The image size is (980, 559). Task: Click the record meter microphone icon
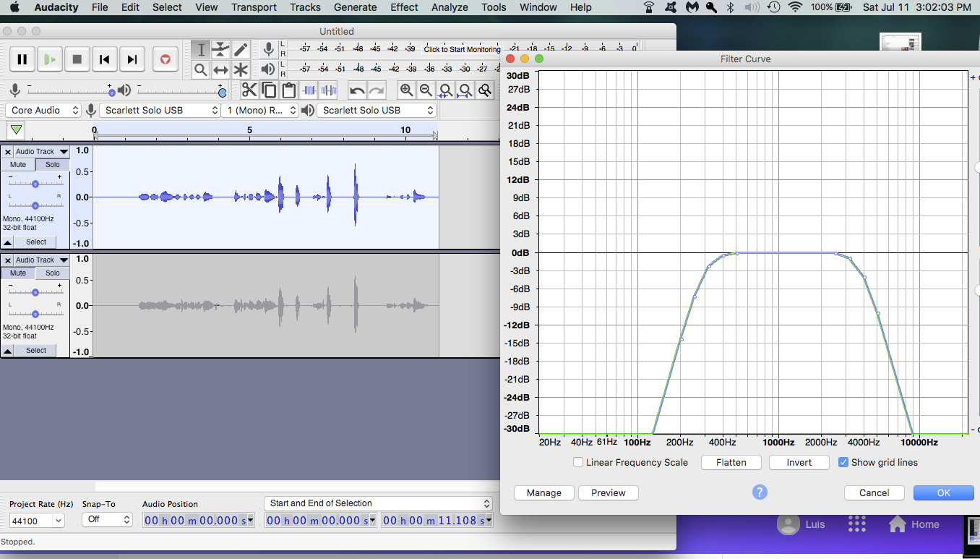click(x=268, y=49)
